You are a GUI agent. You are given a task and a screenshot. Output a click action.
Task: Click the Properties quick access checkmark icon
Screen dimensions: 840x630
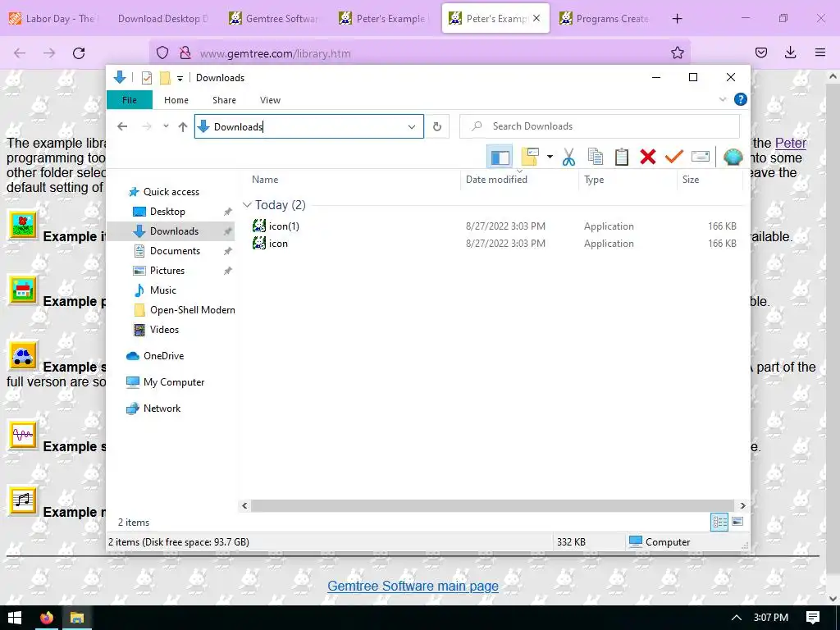click(146, 78)
